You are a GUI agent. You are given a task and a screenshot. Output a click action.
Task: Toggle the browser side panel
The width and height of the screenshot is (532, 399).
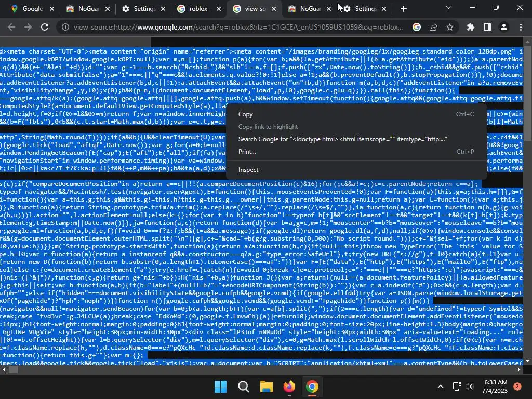coord(487,27)
